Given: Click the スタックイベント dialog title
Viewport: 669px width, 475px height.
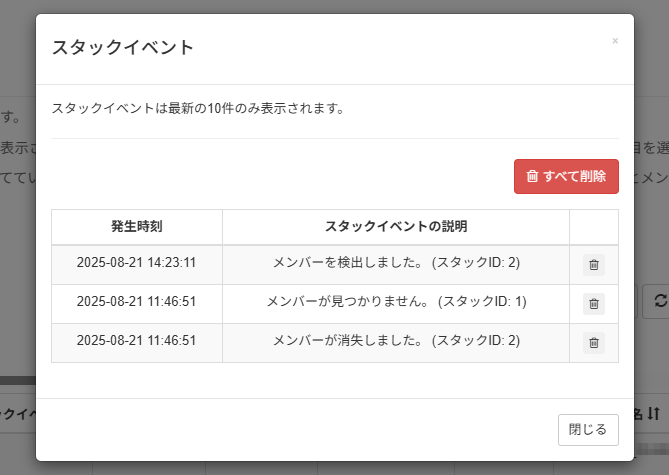Looking at the screenshot, I should [122, 47].
